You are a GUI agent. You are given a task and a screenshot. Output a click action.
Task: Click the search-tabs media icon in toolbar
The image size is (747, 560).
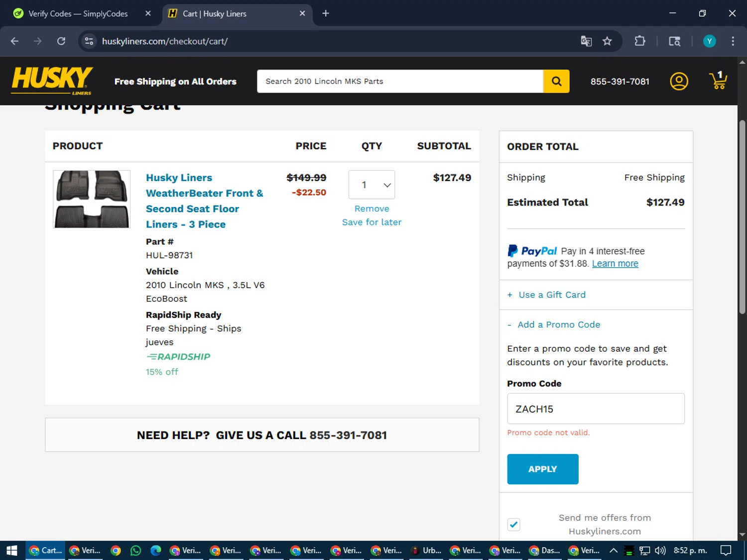(674, 41)
